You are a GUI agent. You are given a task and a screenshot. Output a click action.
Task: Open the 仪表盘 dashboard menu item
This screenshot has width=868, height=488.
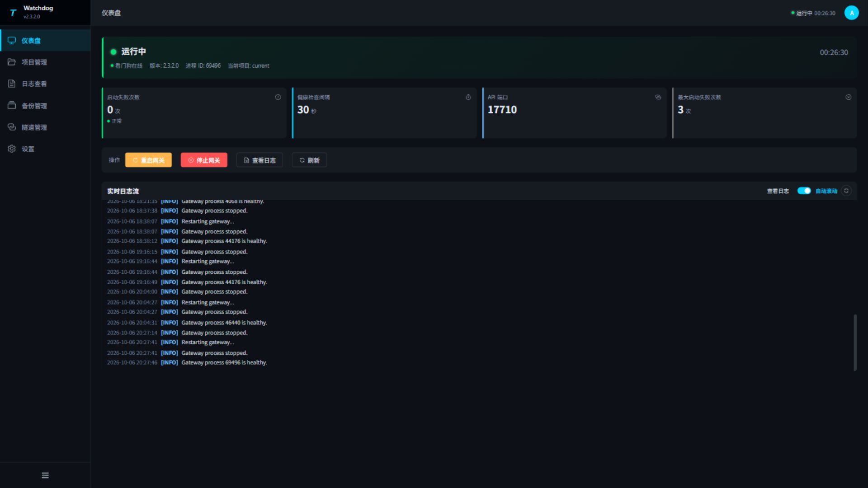tap(45, 41)
